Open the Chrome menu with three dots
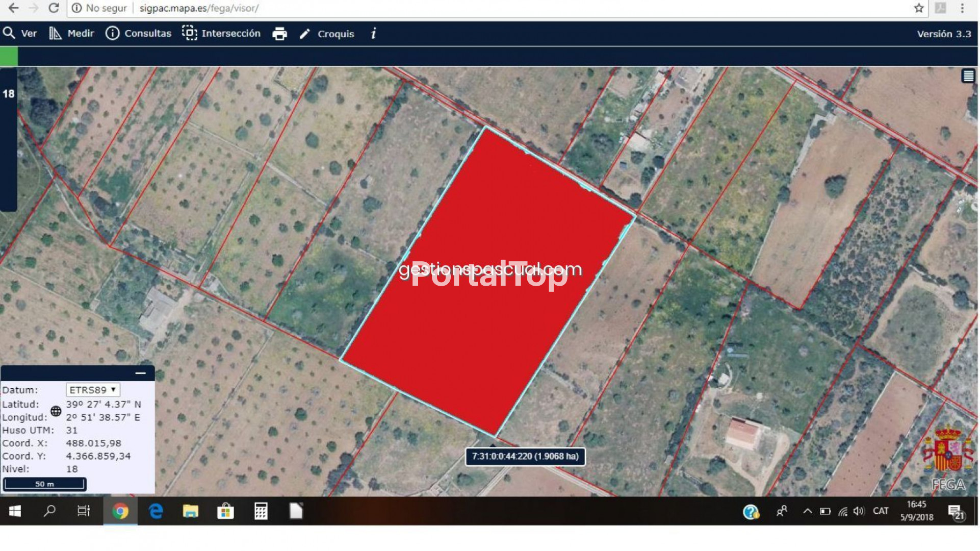The width and height of the screenshot is (980, 551). tap(962, 8)
